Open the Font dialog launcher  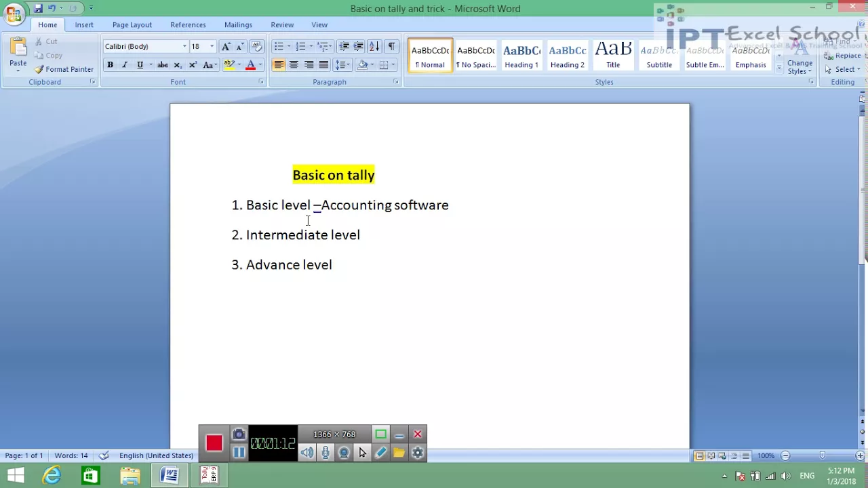click(261, 82)
